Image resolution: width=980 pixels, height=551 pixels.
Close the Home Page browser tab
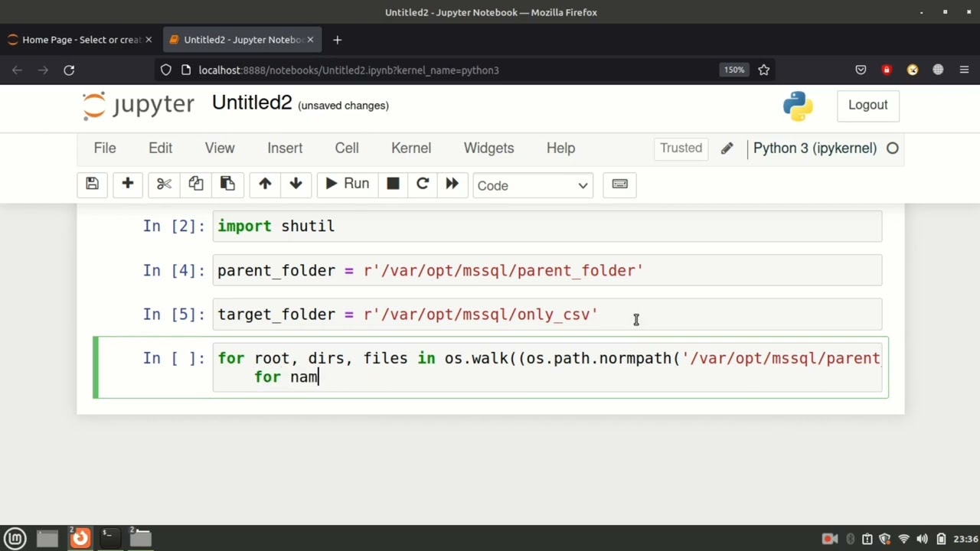149,40
